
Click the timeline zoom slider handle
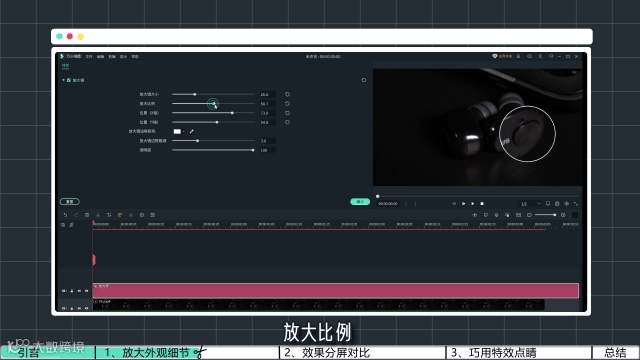coord(554,215)
